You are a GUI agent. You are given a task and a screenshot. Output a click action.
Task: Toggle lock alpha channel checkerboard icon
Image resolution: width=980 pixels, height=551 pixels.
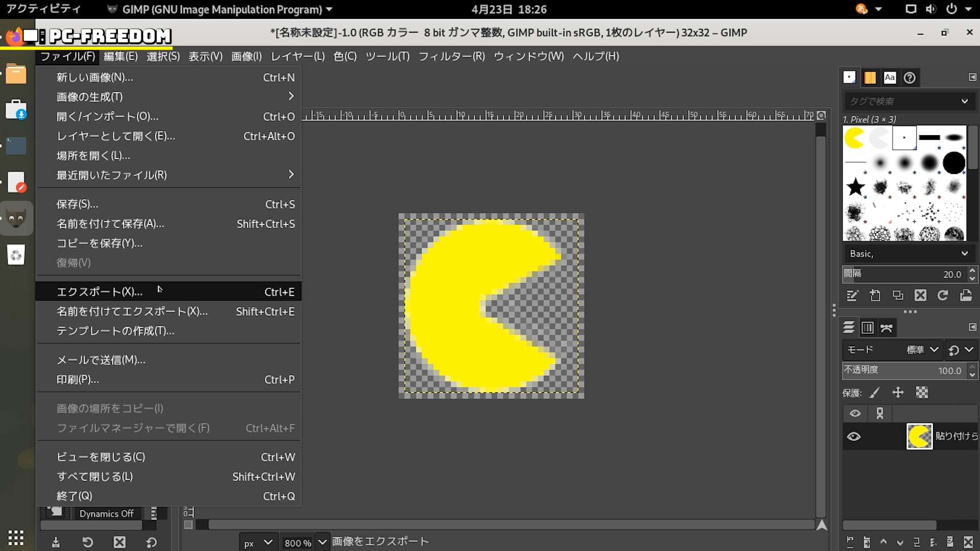click(921, 392)
